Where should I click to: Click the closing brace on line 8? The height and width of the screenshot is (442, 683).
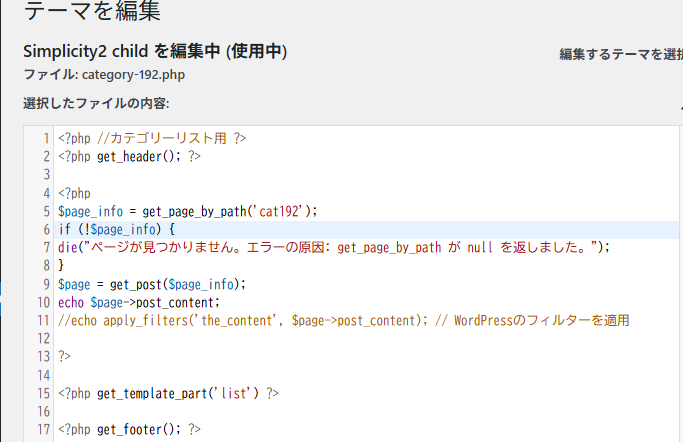(x=61, y=266)
